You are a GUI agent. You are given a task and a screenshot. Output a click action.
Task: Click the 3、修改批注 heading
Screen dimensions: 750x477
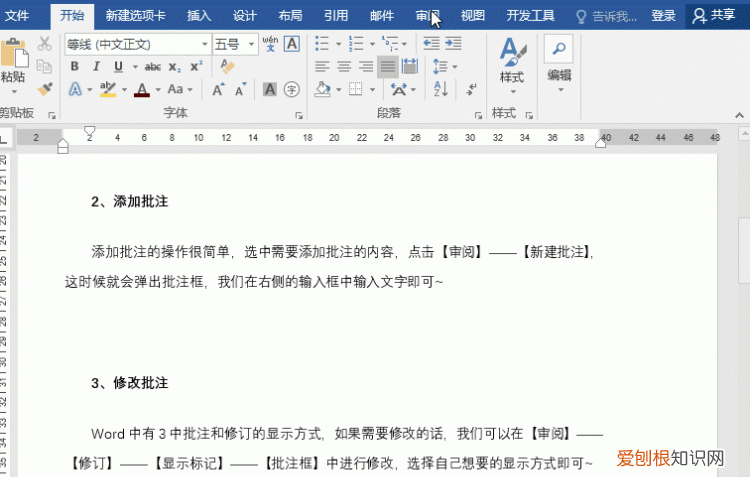[130, 383]
